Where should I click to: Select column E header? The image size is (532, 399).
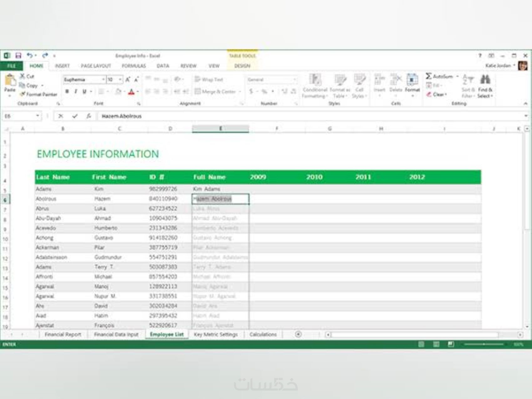[220, 129]
